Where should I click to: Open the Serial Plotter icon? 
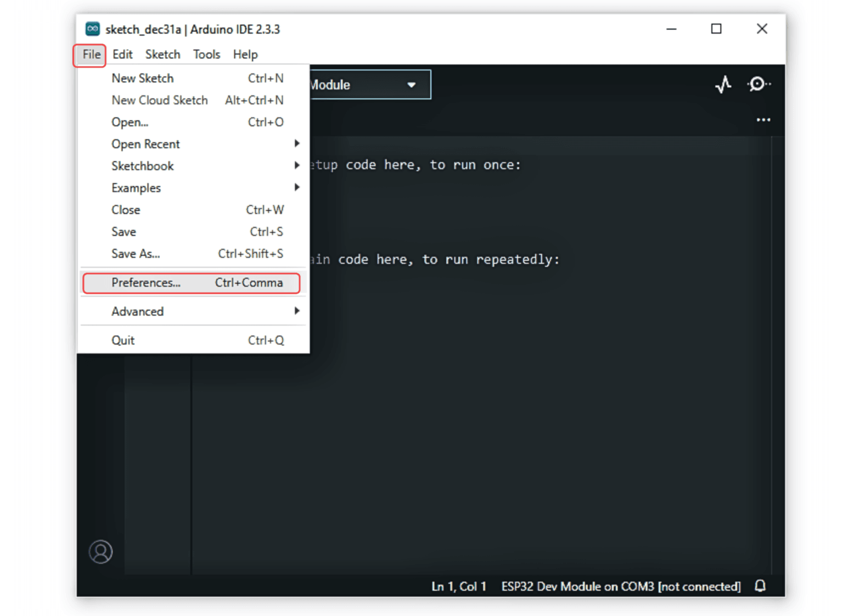[723, 85]
